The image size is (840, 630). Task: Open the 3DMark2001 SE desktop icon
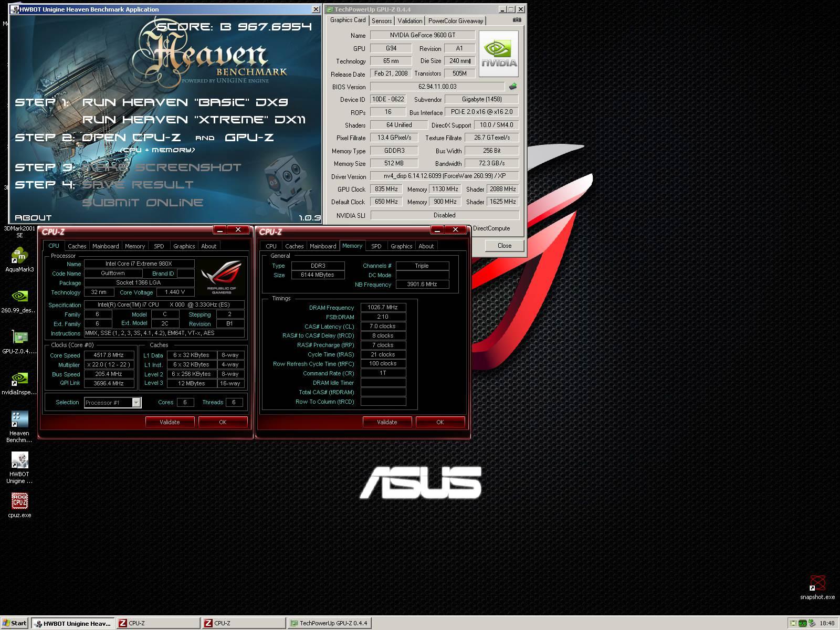click(19, 232)
